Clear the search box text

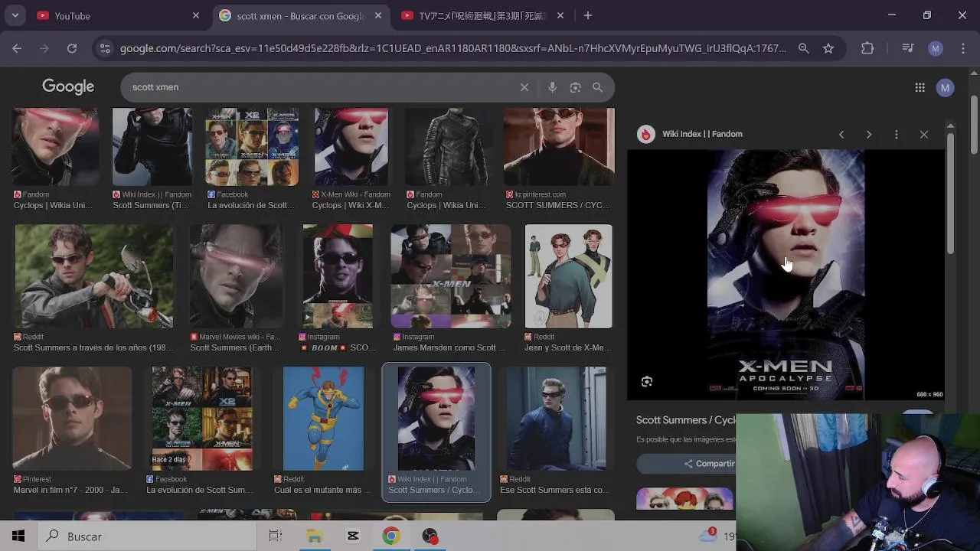pyautogui.click(x=524, y=87)
